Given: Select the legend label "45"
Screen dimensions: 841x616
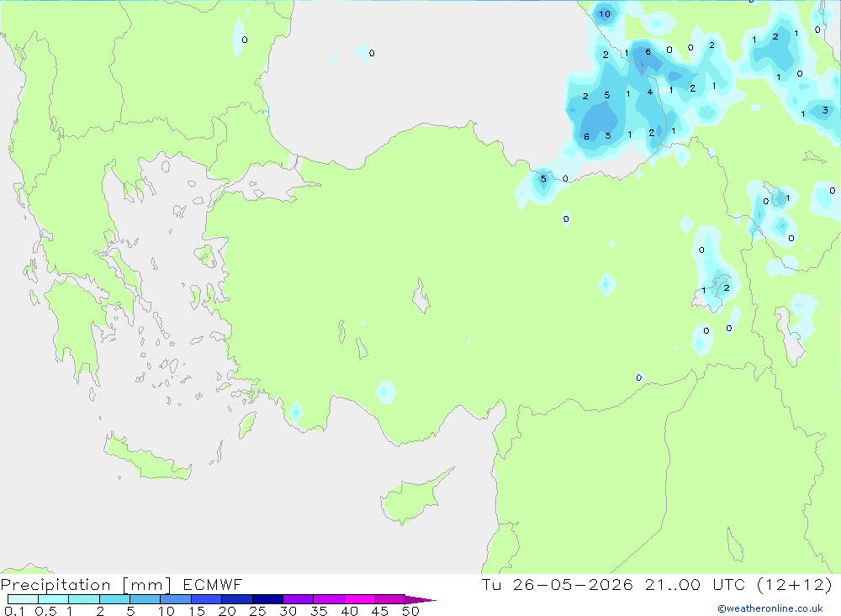Looking at the screenshot, I should [x=380, y=611].
